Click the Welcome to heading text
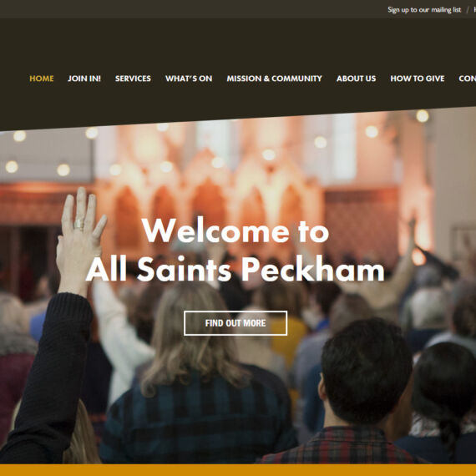 (235, 230)
